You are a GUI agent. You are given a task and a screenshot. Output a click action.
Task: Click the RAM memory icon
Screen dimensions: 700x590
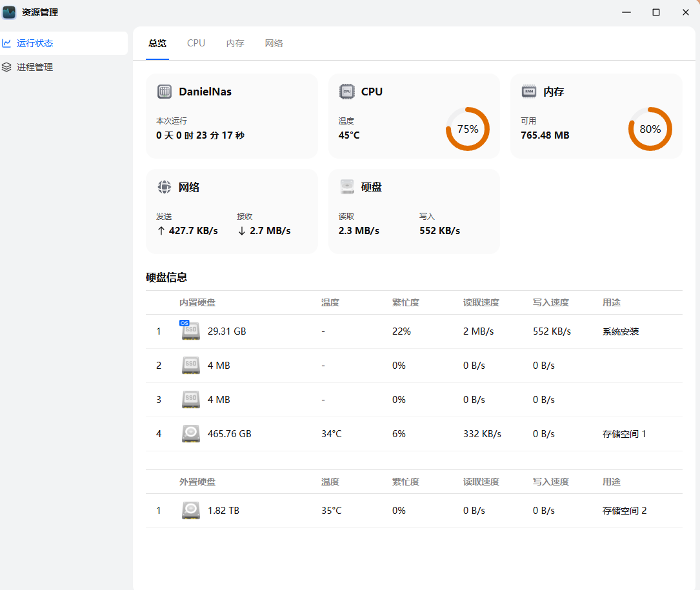[x=529, y=92]
